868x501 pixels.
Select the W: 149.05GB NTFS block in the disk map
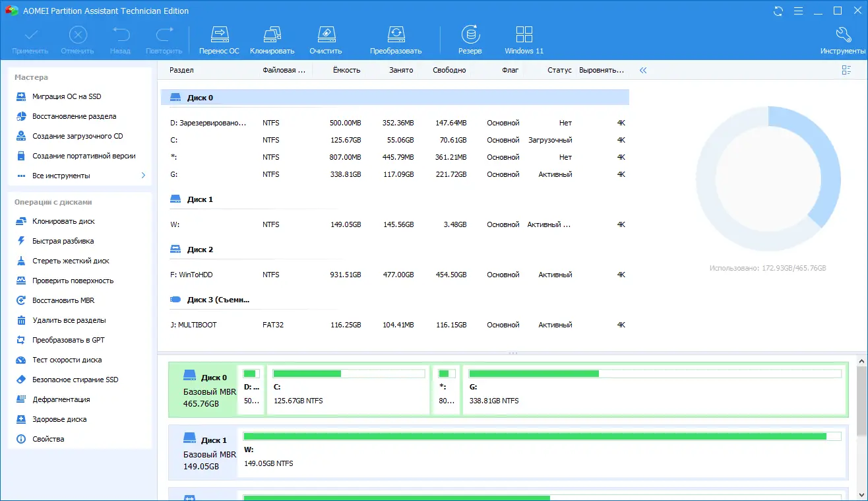pyautogui.click(x=542, y=452)
